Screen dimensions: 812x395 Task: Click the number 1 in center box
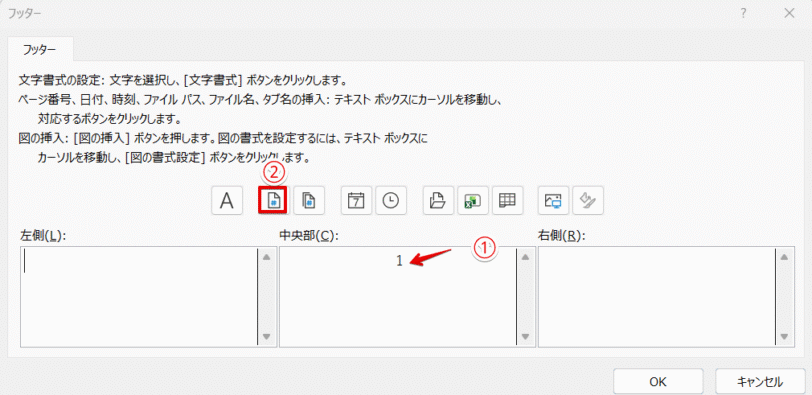coord(399,261)
